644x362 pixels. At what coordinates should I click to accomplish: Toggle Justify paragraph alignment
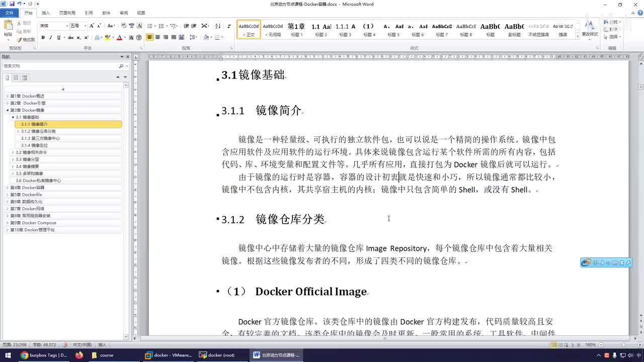[x=174, y=37]
